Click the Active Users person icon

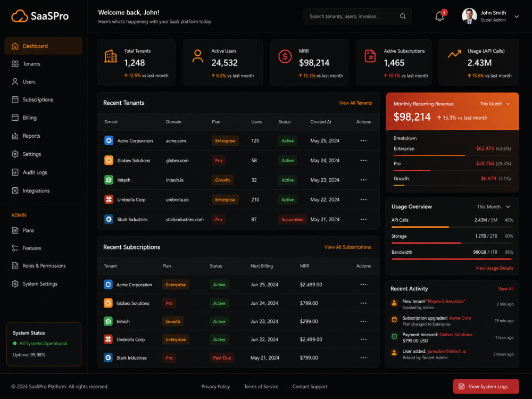[x=197, y=56]
